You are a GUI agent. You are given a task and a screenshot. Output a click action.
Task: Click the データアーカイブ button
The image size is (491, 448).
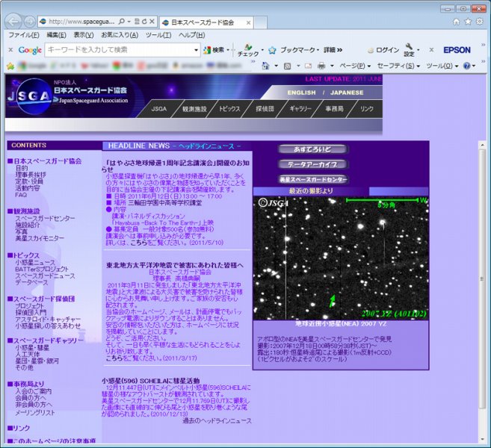tap(314, 164)
